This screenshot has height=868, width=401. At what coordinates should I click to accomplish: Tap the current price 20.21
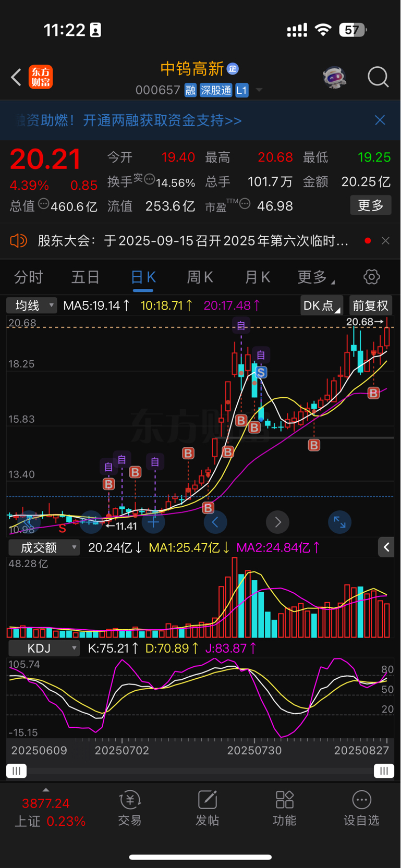tap(45, 159)
